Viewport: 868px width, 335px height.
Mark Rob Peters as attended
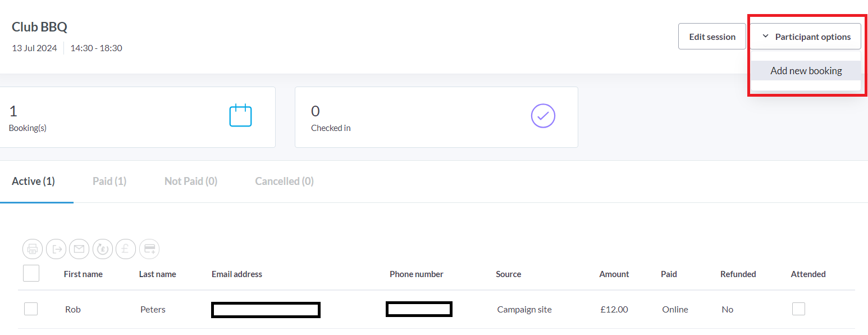coord(798,309)
